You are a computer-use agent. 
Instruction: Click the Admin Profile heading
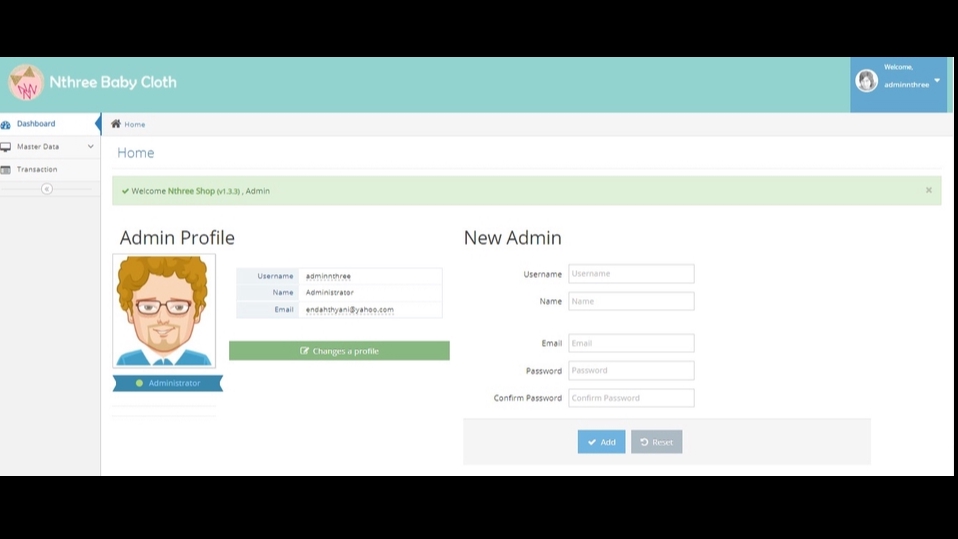(177, 238)
